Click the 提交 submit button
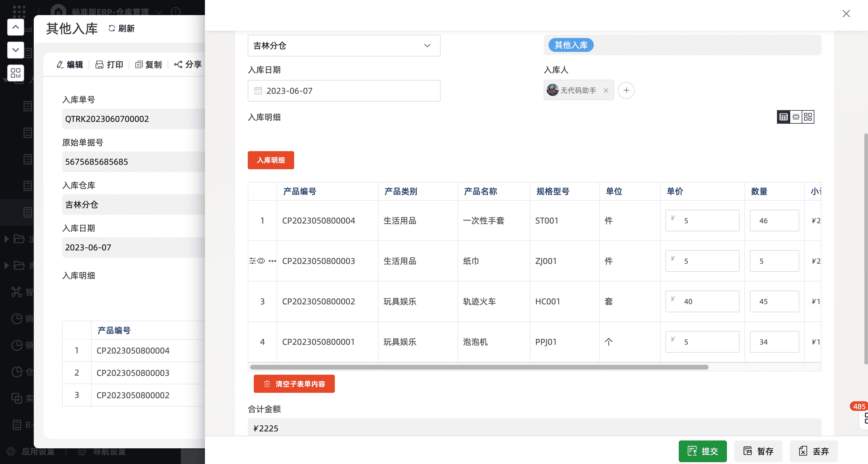 [703, 451]
